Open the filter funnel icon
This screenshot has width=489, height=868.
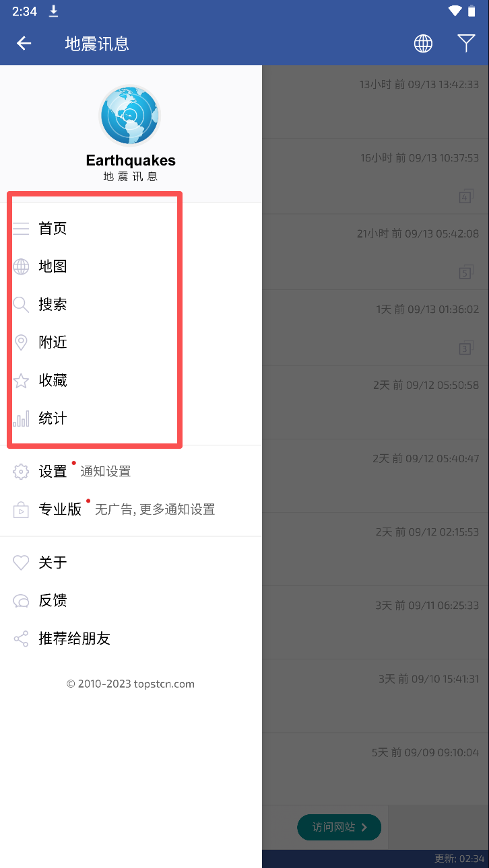466,44
